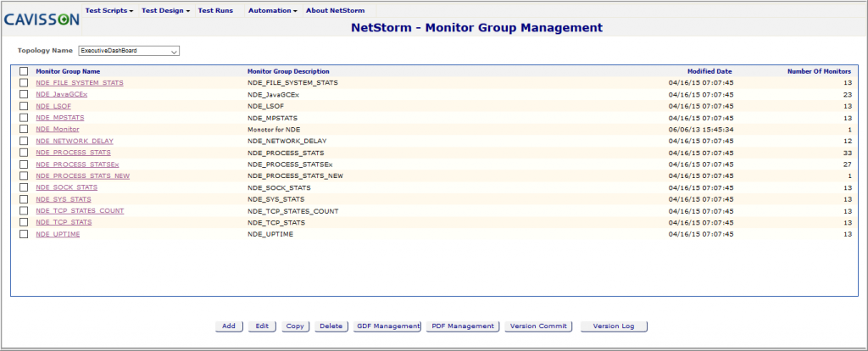868x351 pixels.
Task: Check the NDE_TCP_STATS row checkbox
Action: (x=24, y=222)
